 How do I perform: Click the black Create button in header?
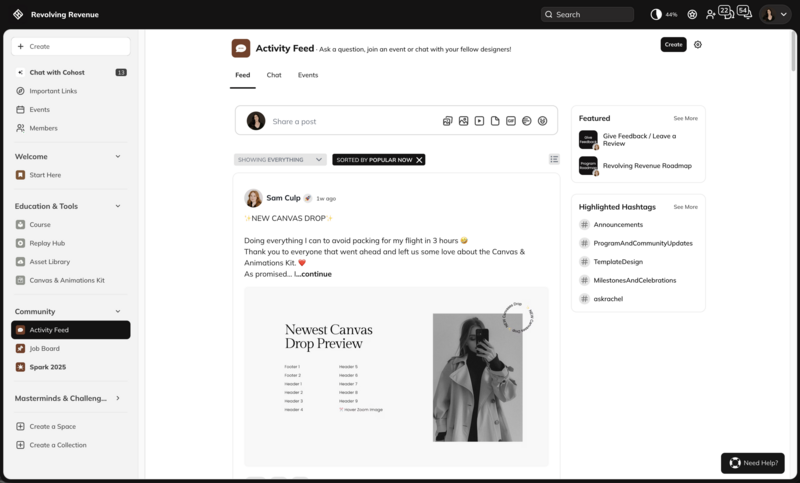click(x=673, y=44)
